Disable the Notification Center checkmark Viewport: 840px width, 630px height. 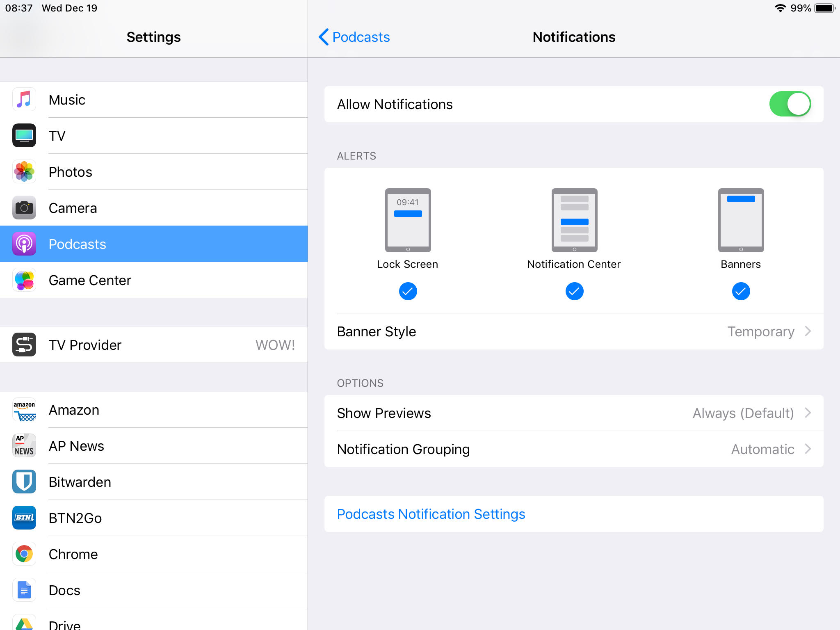pos(574,291)
